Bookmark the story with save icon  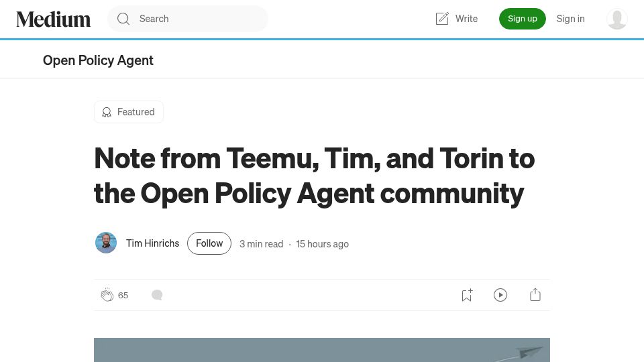coord(467,295)
